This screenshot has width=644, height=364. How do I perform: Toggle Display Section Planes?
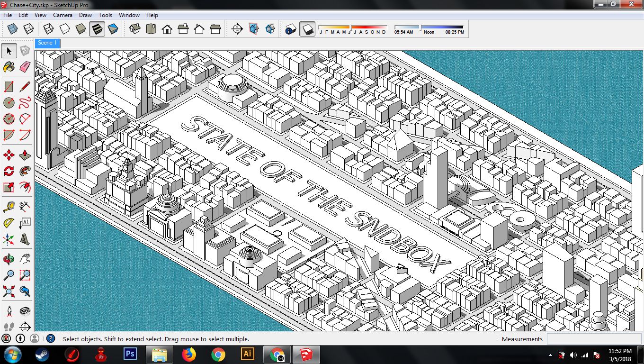253,29
